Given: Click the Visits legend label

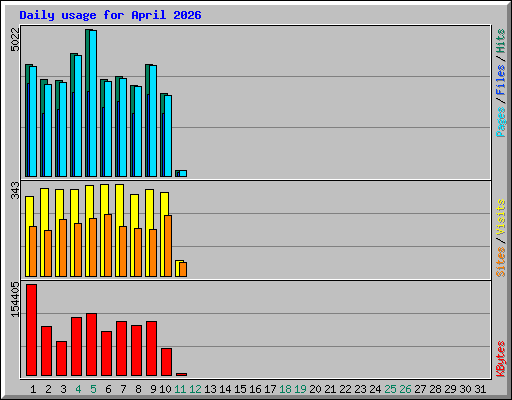Looking at the screenshot, I should click(500, 217).
